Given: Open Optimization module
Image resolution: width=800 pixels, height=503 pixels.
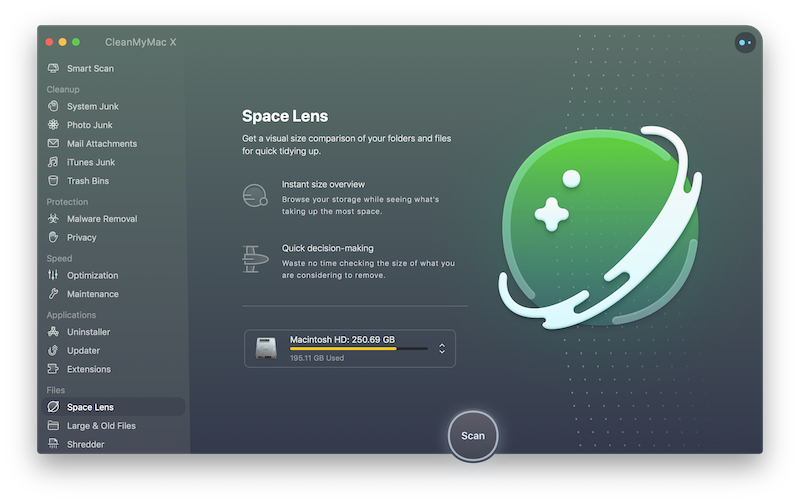Looking at the screenshot, I should [x=92, y=275].
